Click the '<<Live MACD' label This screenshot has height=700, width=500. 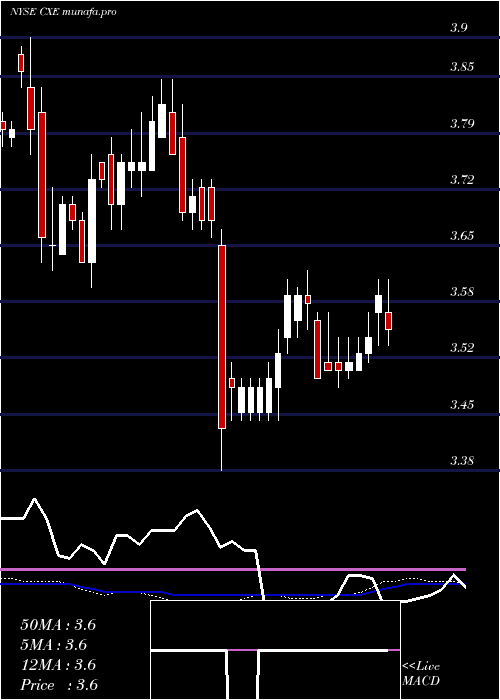click(x=421, y=673)
